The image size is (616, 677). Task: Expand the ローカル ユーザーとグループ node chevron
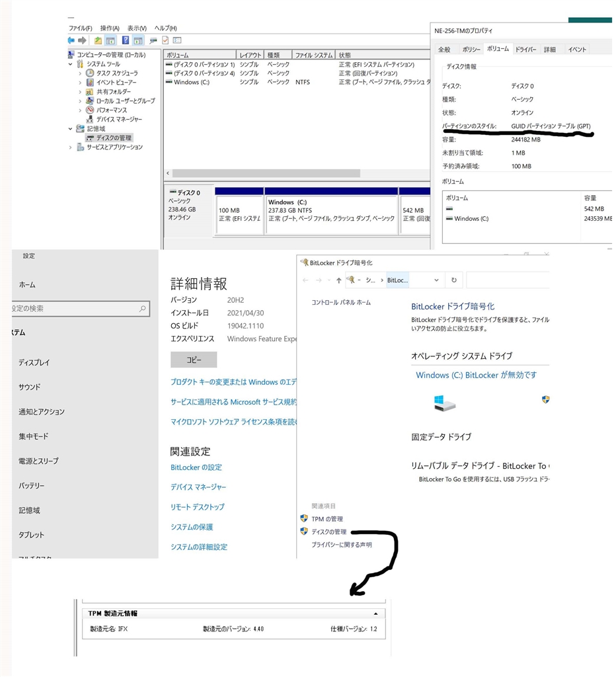click(x=80, y=100)
